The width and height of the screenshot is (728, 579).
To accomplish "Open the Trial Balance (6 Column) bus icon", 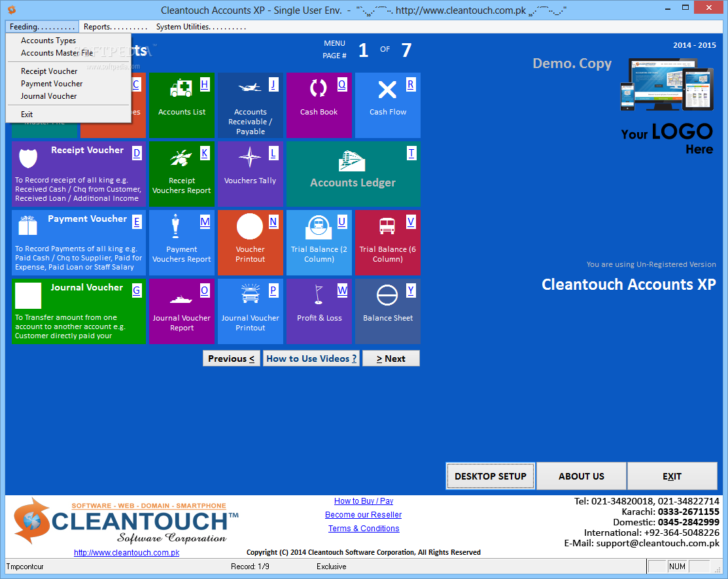I will pyautogui.click(x=387, y=226).
